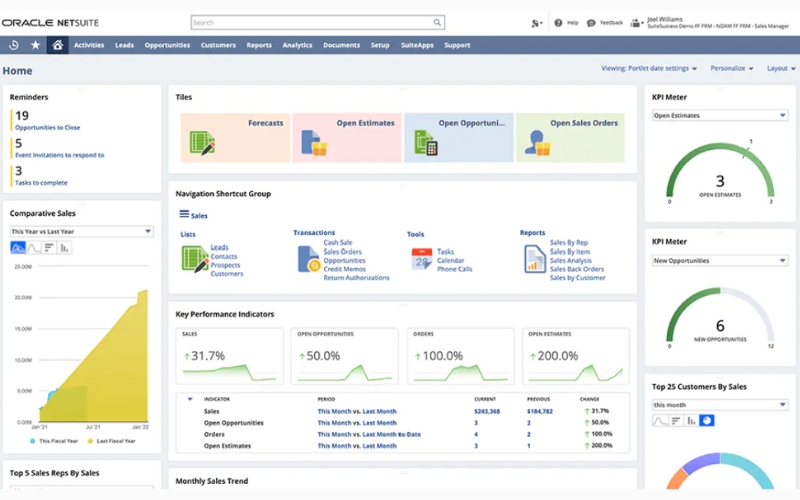Open the Feedback speech bubble icon

click(592, 22)
